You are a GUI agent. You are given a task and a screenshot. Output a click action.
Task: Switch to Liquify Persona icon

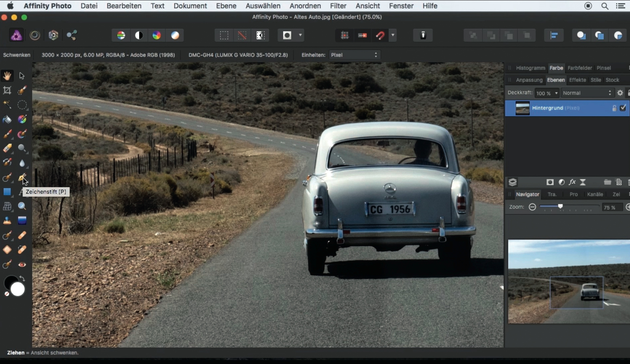click(x=35, y=35)
